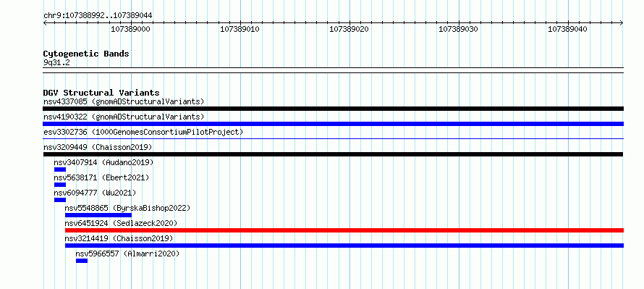Open nsv3214419 Chaisson2019 variant label

[119, 238]
